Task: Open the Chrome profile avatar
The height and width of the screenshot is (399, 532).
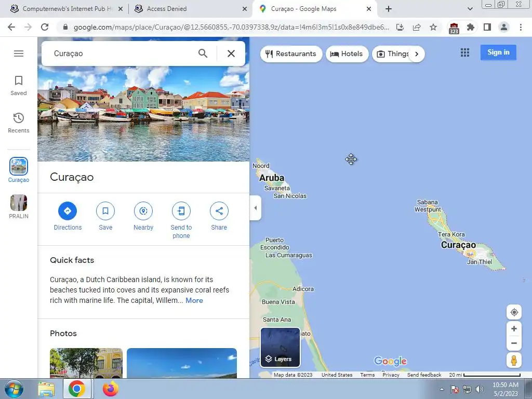Action: [x=504, y=27]
